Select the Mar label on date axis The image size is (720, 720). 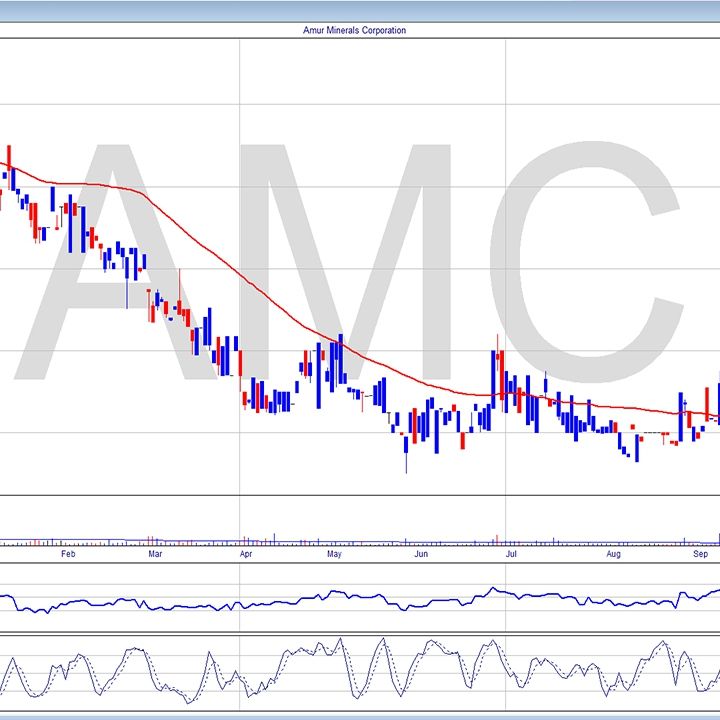155,553
